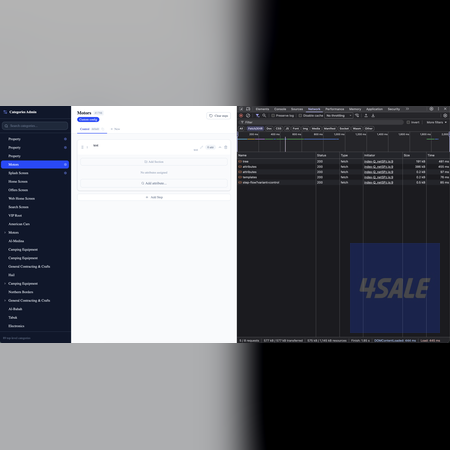Click the network overview timeline marker
This screenshot has height=450, width=450.
tap(285, 144)
